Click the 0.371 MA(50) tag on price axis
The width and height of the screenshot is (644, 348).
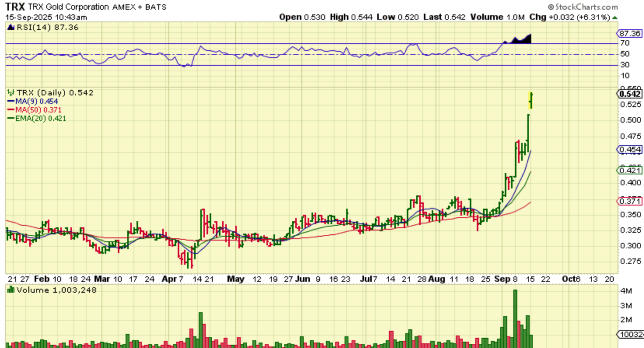point(630,201)
